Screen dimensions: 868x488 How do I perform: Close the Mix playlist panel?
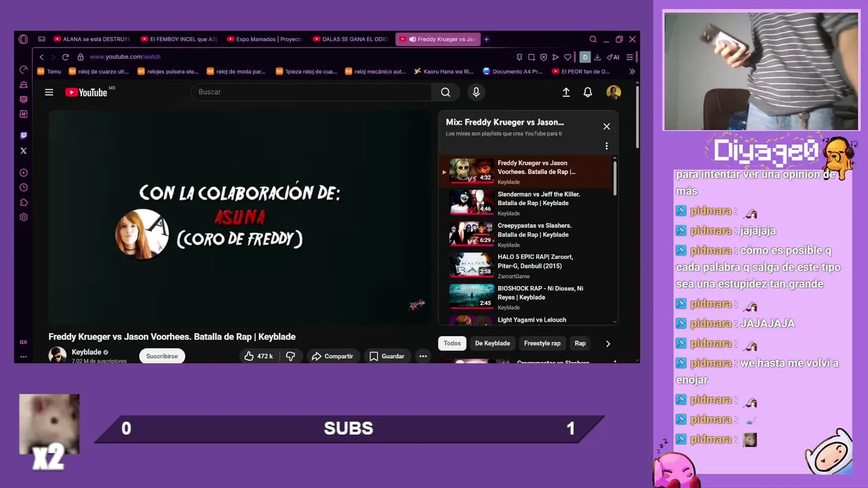[606, 127]
